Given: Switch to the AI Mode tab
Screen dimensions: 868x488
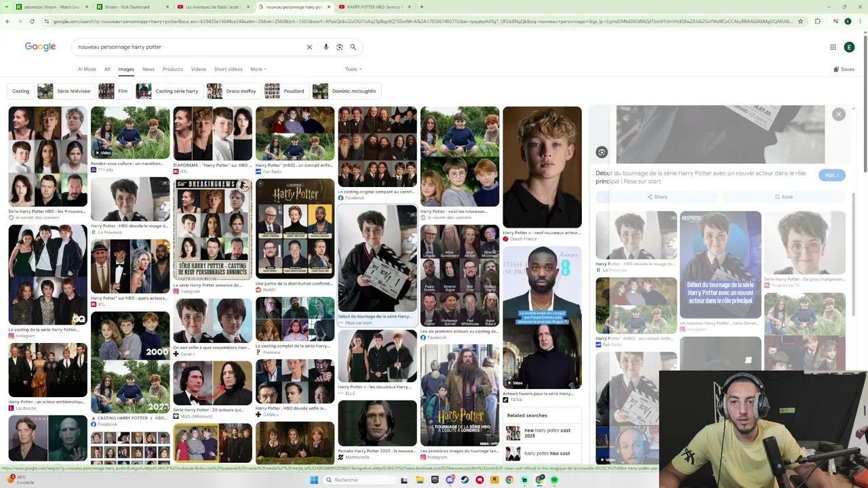Looking at the screenshot, I should tap(87, 69).
